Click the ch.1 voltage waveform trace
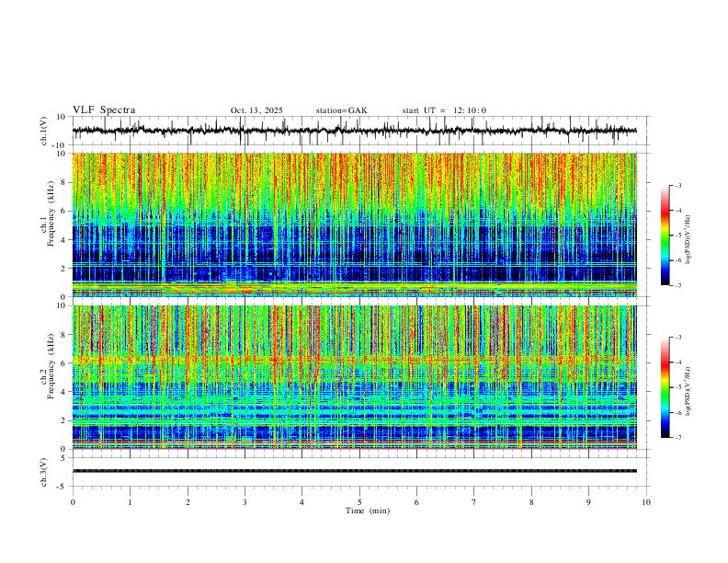The width and height of the screenshot is (728, 563). click(354, 131)
